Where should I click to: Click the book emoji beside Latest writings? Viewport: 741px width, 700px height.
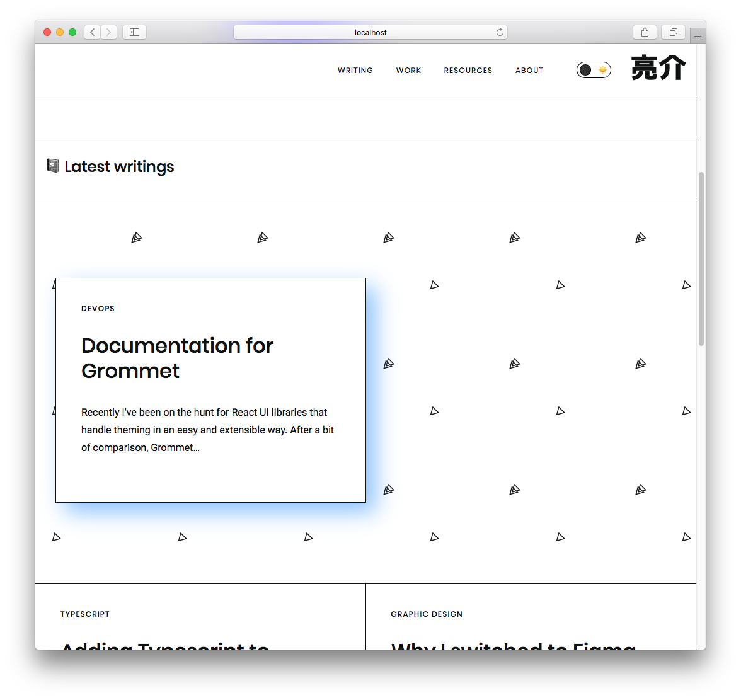[53, 166]
